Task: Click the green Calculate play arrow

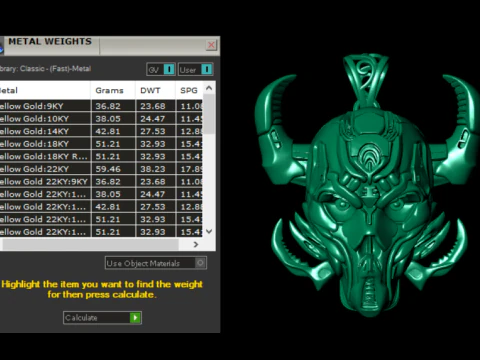Action: (135, 318)
